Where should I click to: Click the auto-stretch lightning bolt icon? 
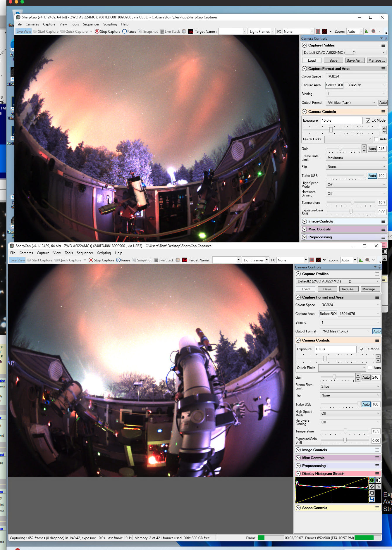372,487
